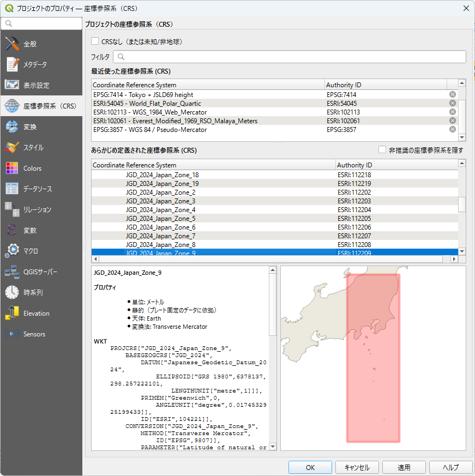Open the スタイル brush icon

coord(12,148)
